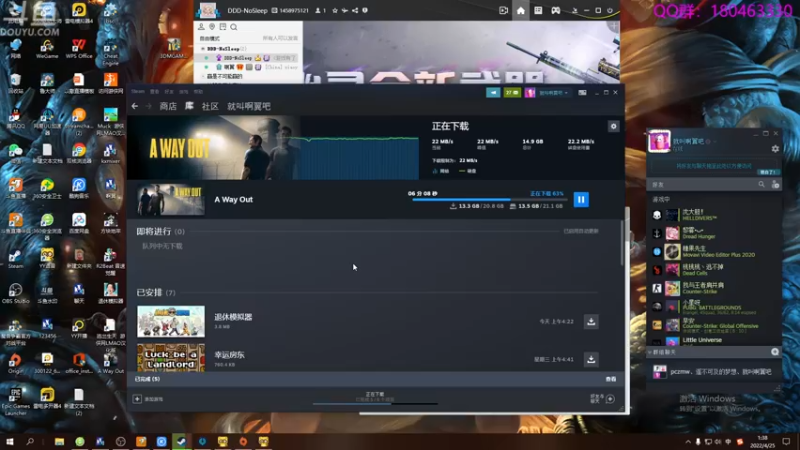Click star favorite icon in YY channel bar
Viewport: 800px width, 450px height.
point(335,10)
